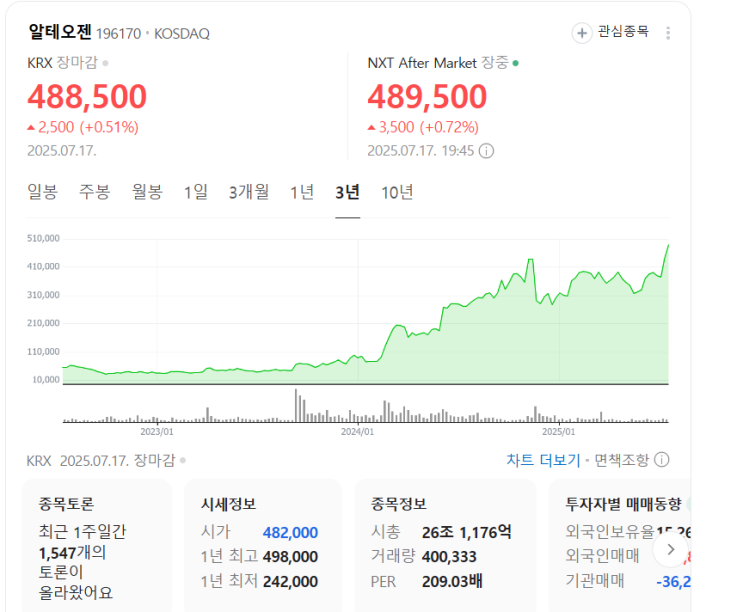Click the info icon next to 면책조항
This screenshot has height=612, width=743.
point(661,460)
